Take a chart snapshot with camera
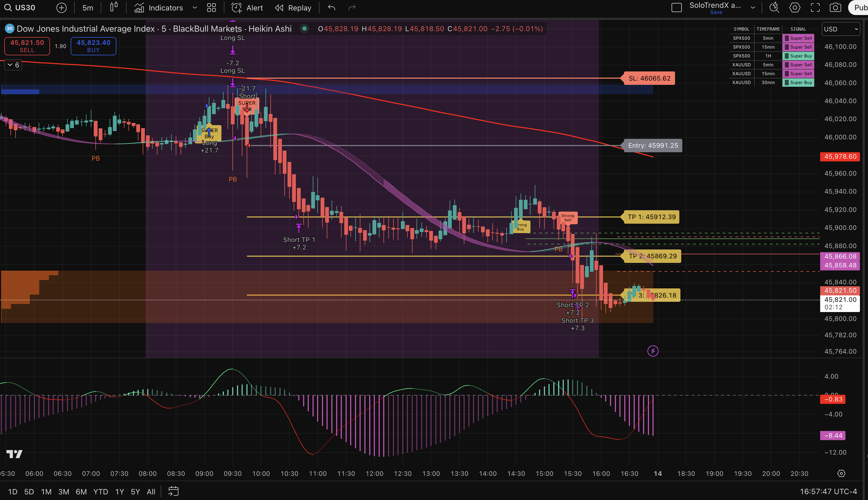Image resolution: width=868 pixels, height=500 pixels. pyautogui.click(x=835, y=8)
